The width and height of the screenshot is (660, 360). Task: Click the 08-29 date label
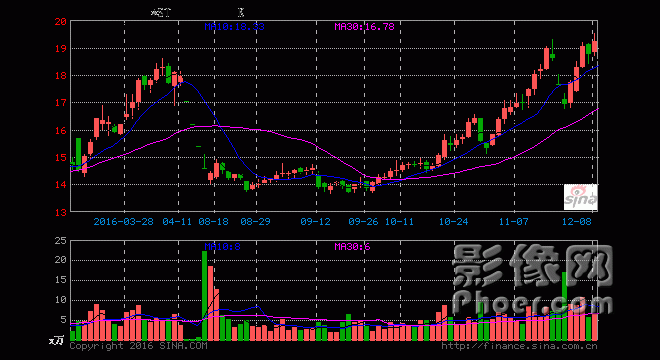click(255, 222)
